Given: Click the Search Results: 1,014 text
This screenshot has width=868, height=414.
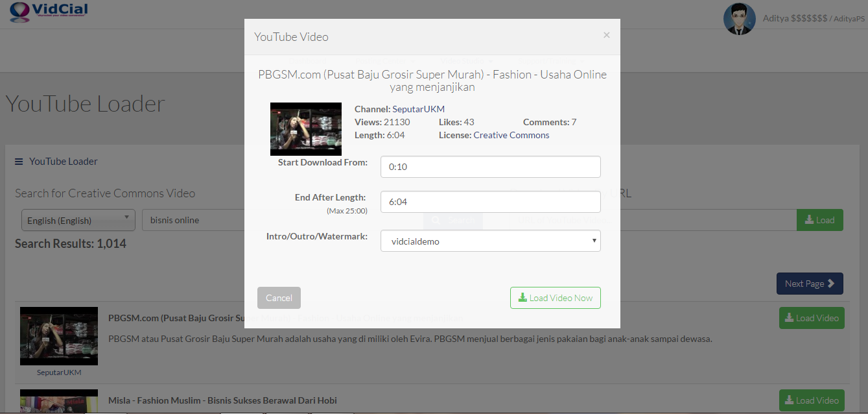Looking at the screenshot, I should point(71,244).
